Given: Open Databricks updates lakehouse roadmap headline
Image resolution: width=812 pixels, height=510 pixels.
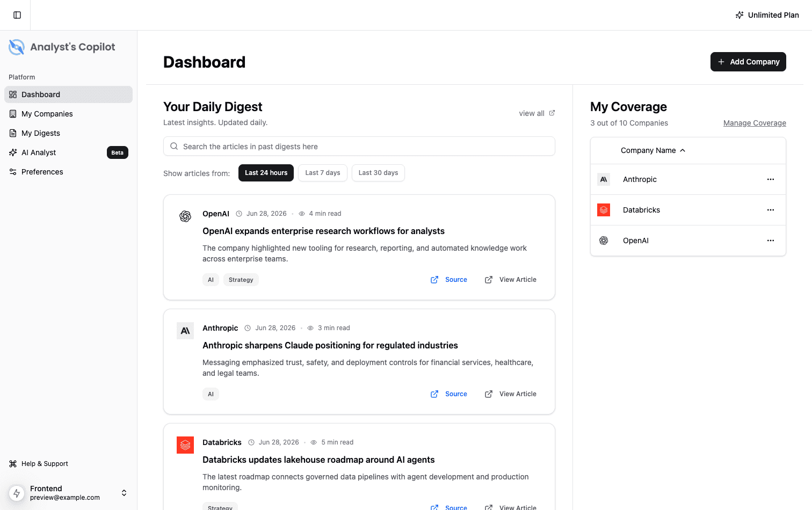Looking at the screenshot, I should pos(318,460).
